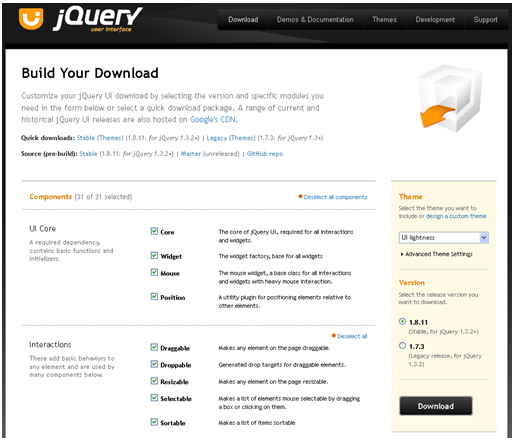Uncheck the Core component checkbox

coord(154,231)
